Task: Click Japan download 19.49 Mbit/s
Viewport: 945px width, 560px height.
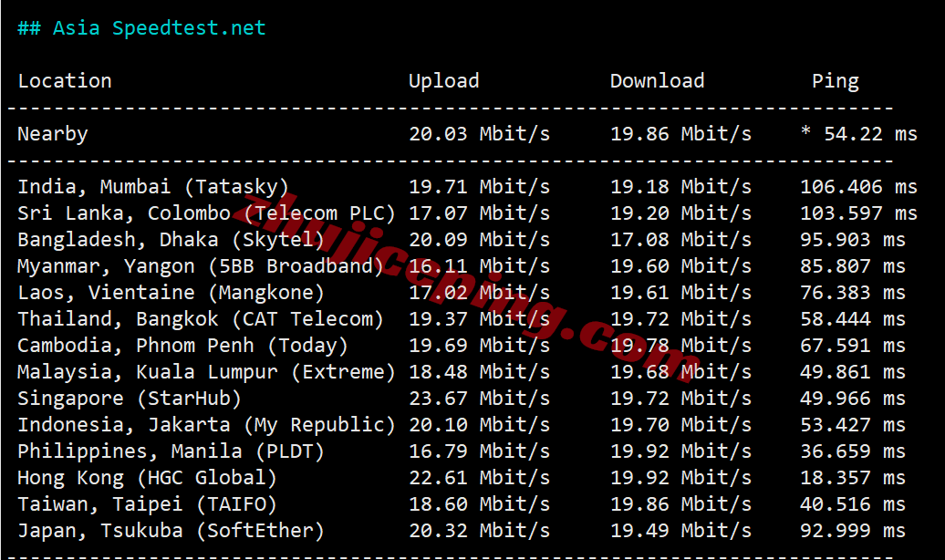Action: coord(681,532)
